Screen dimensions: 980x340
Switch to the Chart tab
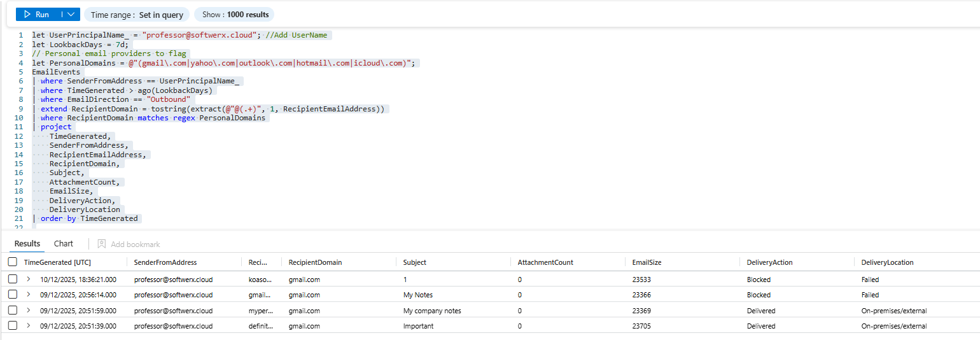click(64, 244)
